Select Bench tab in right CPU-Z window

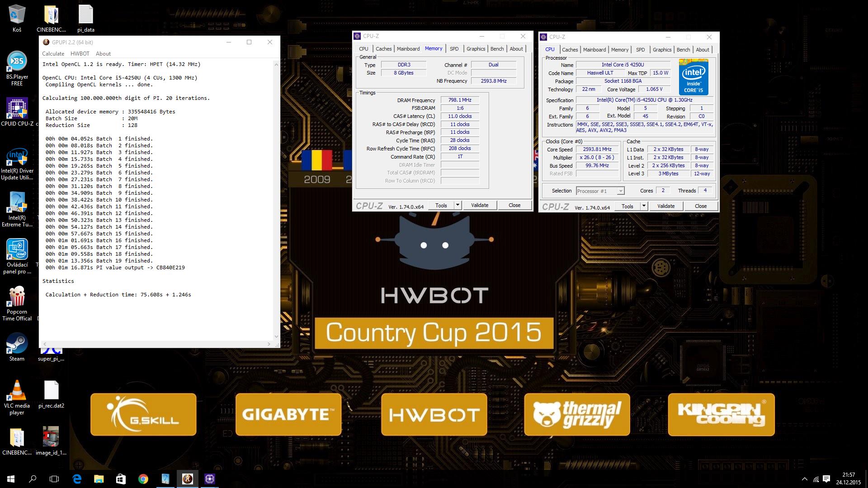pos(683,50)
